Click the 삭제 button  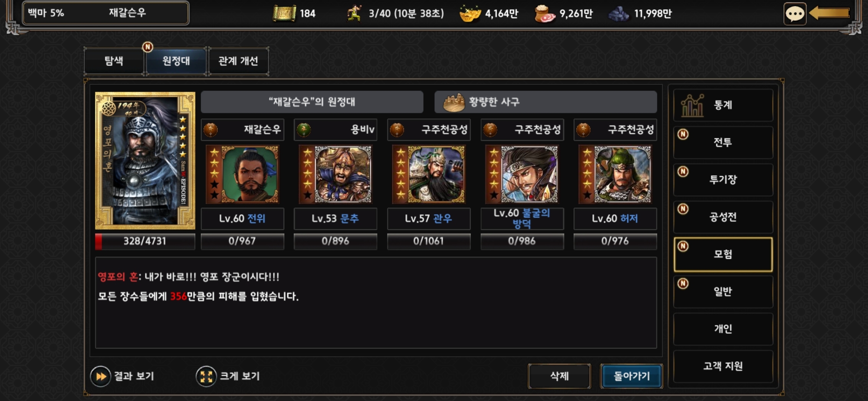click(x=559, y=376)
